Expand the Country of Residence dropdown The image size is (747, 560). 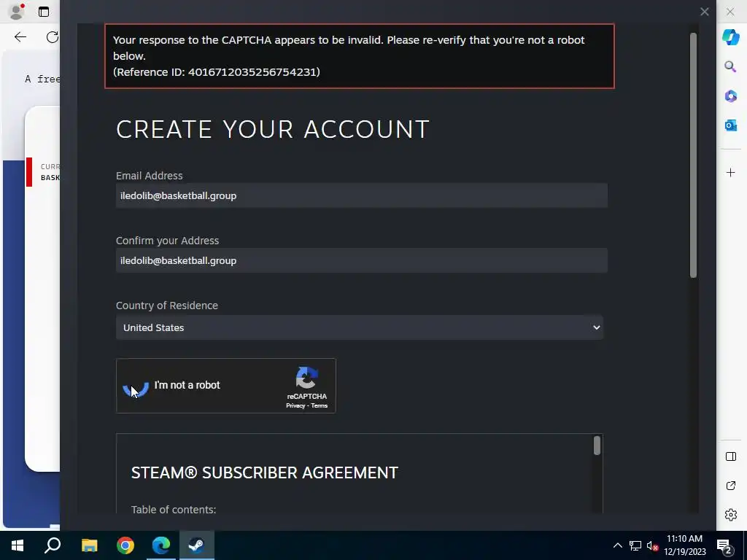360,327
